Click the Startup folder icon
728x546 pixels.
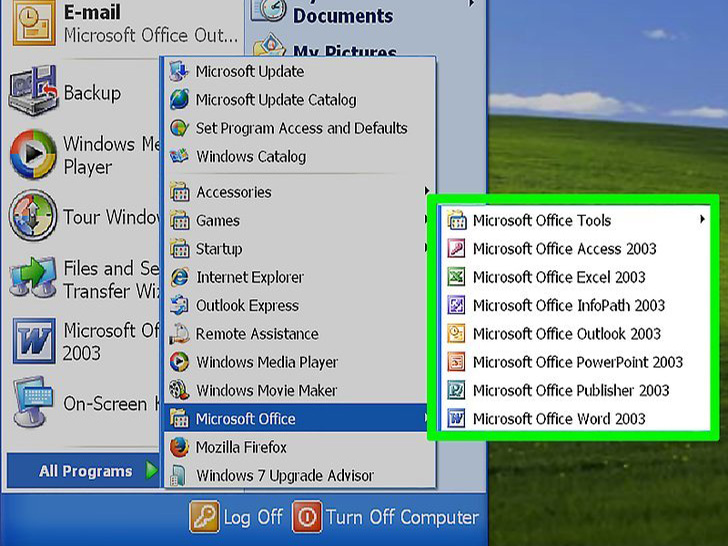tap(179, 248)
